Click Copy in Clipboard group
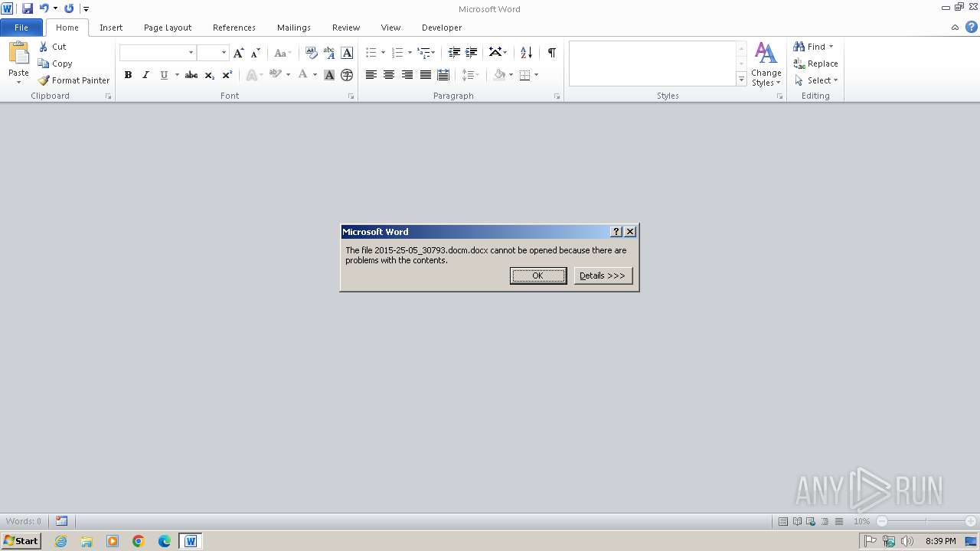 pyautogui.click(x=55, y=64)
